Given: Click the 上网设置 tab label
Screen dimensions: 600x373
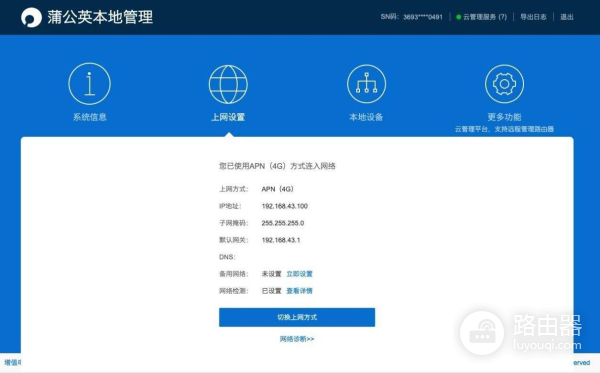Looking at the screenshot, I should [x=228, y=117].
